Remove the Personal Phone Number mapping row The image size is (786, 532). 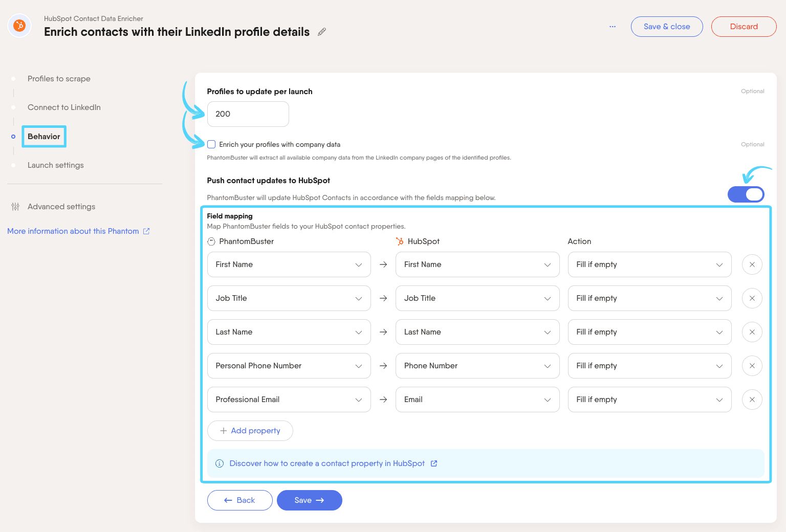pyautogui.click(x=752, y=366)
